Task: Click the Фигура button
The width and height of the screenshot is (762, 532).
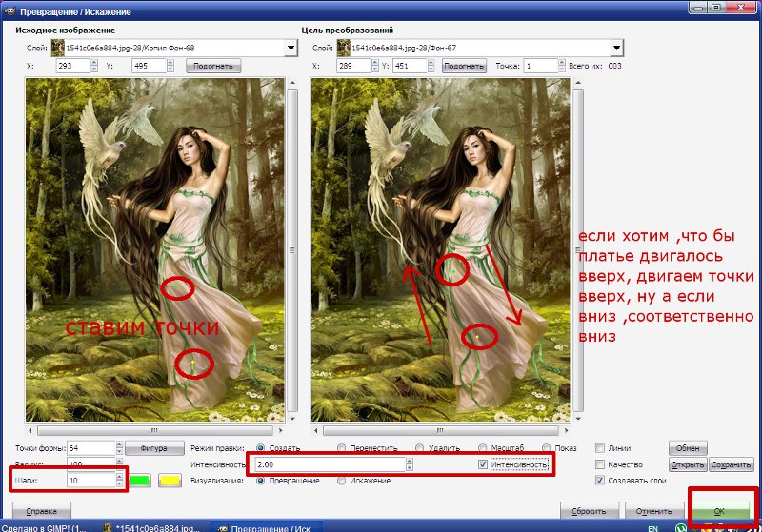Action: [x=154, y=448]
